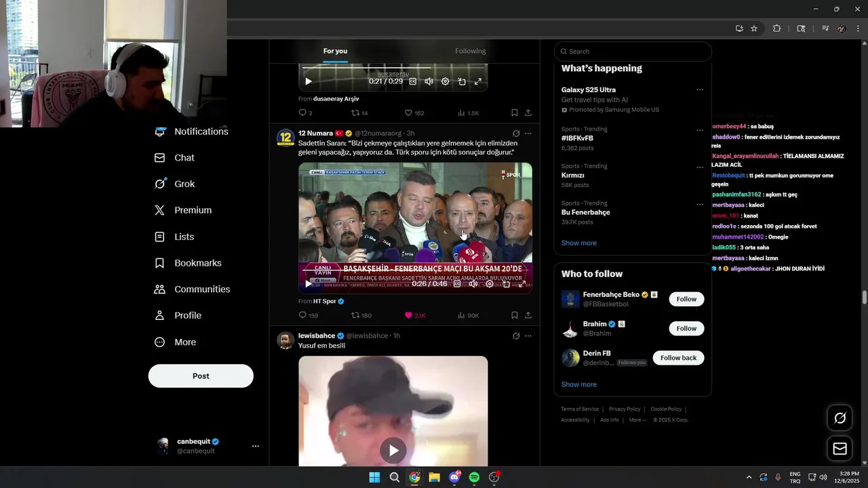Open Chrome media controls icon

[825, 28]
